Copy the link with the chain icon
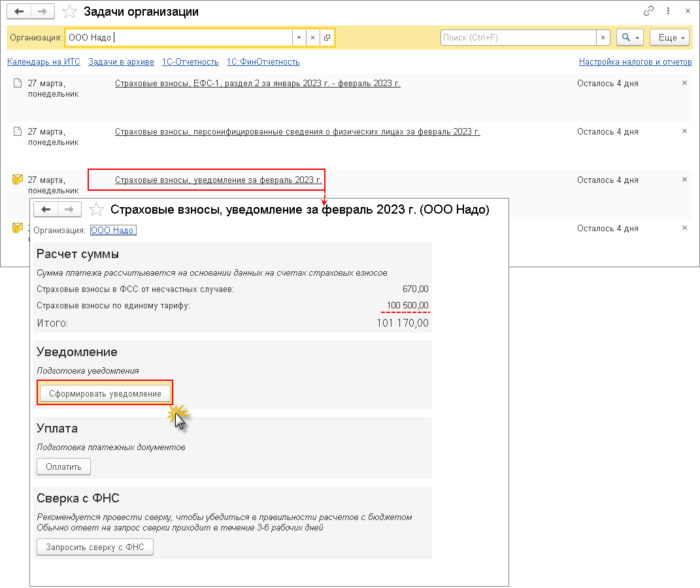Image resolution: width=700 pixels, height=588 pixels. tap(648, 11)
